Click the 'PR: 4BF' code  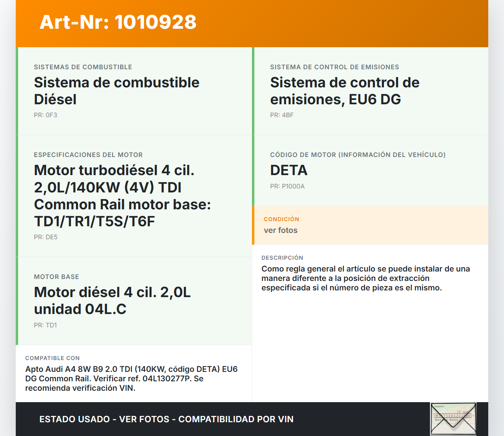(x=282, y=115)
